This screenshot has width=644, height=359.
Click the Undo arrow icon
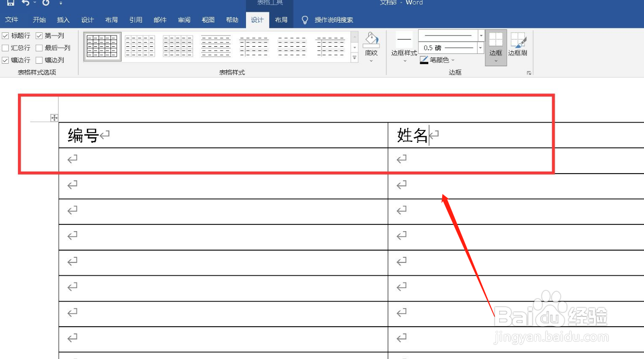[25, 3]
